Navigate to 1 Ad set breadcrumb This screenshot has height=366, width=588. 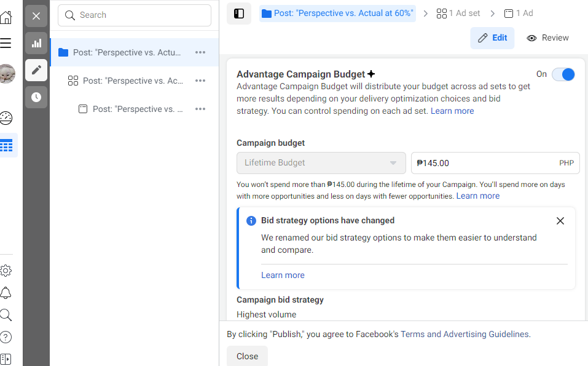[458, 13]
